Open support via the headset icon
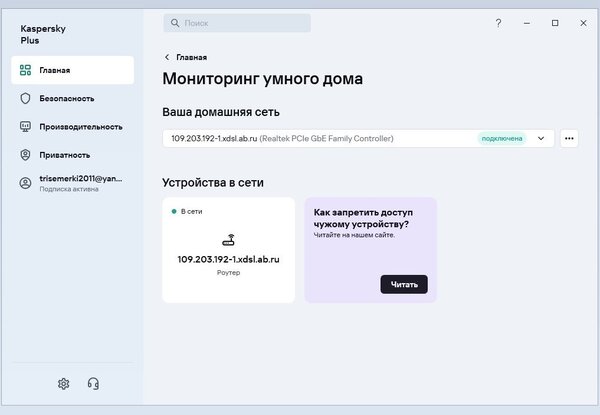The image size is (600, 415). pos(93,384)
